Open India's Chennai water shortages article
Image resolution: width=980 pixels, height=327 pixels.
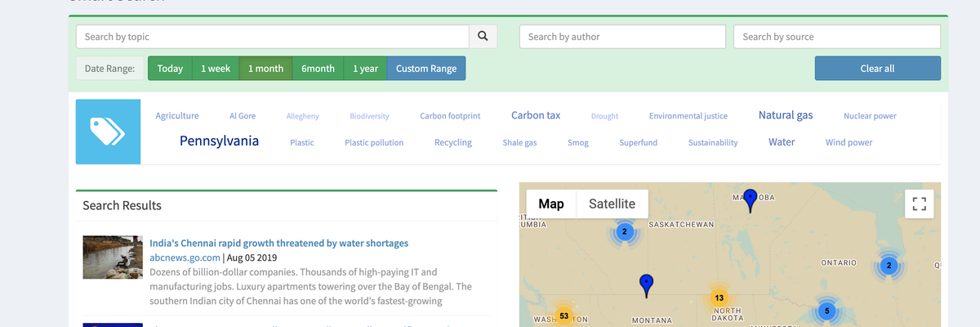pos(279,243)
